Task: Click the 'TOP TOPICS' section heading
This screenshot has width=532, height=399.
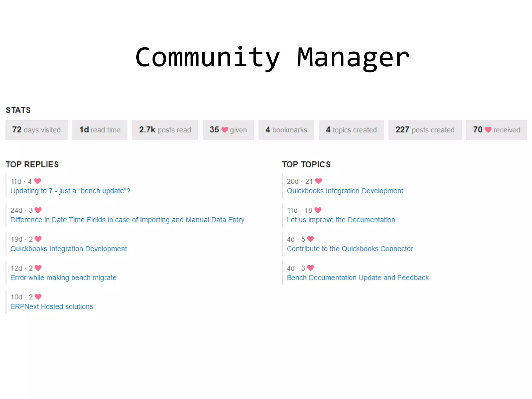Action: pyautogui.click(x=306, y=165)
